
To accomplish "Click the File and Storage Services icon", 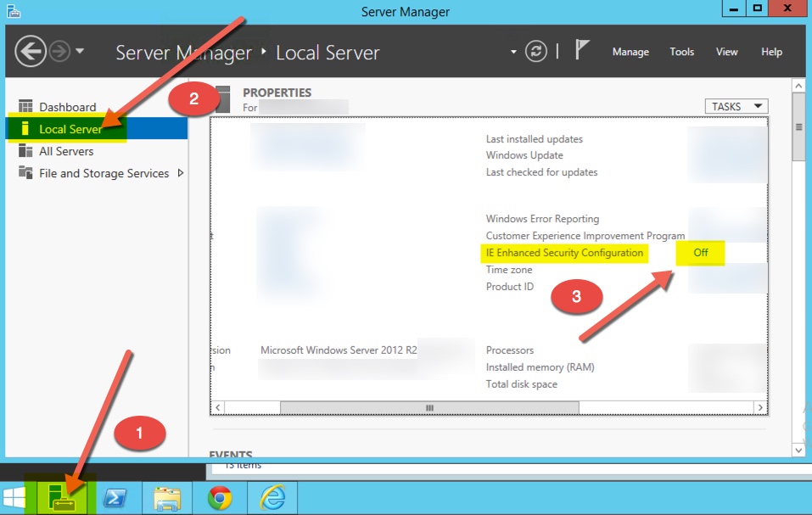I will 25,172.
